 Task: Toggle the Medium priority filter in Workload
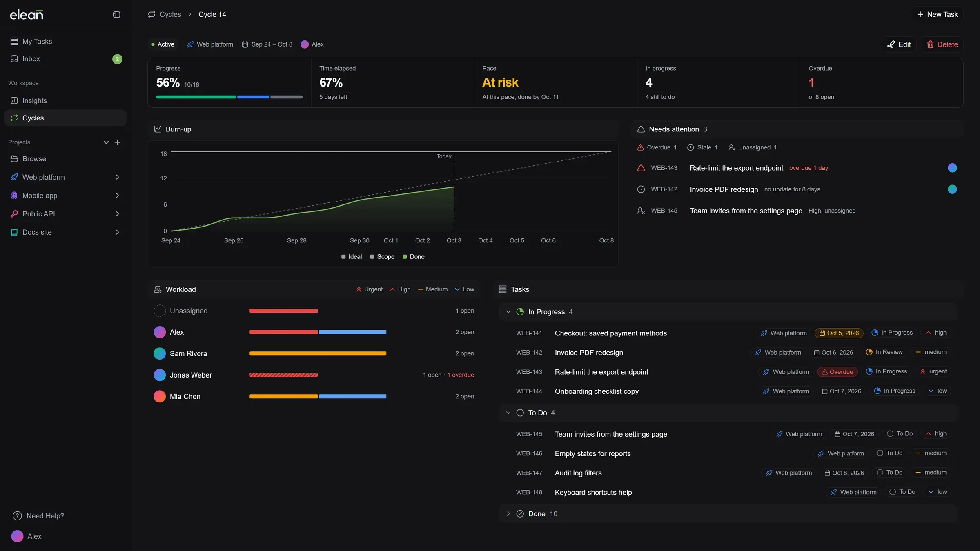pos(433,289)
